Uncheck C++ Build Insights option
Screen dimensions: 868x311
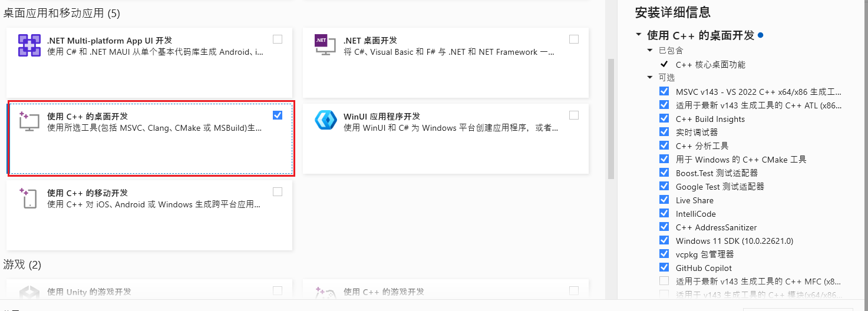(664, 118)
